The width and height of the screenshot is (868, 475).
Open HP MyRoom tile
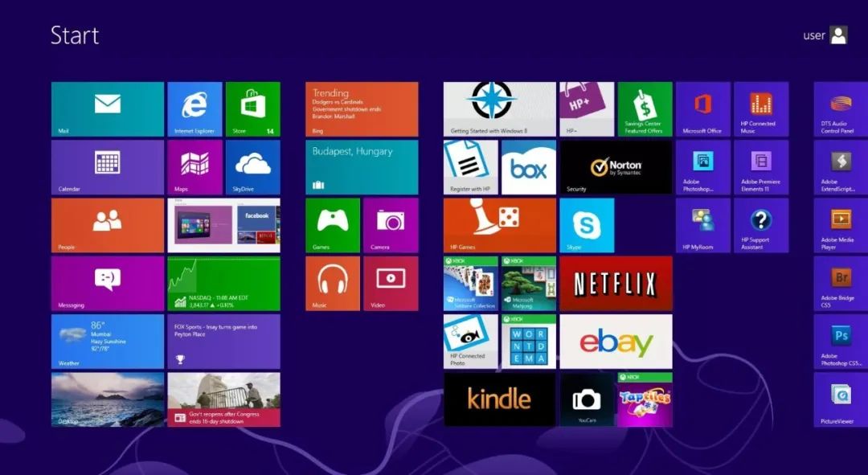703,225
